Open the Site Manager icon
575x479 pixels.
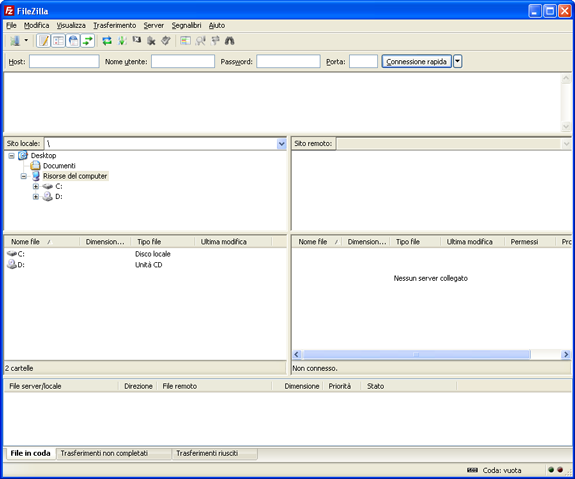click(15, 41)
